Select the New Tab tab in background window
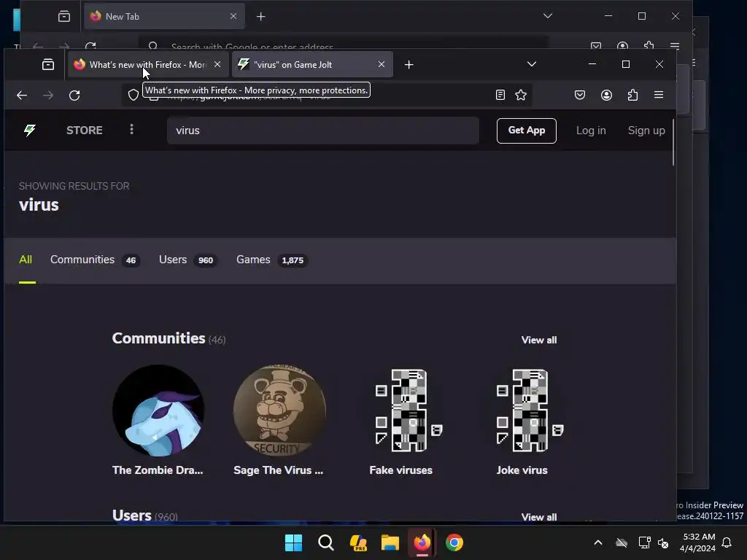Viewport: 747px width, 560px height. pos(164,16)
